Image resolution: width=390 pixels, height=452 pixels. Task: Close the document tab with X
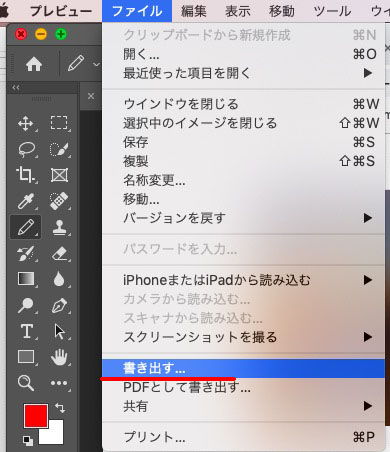(x=91, y=96)
